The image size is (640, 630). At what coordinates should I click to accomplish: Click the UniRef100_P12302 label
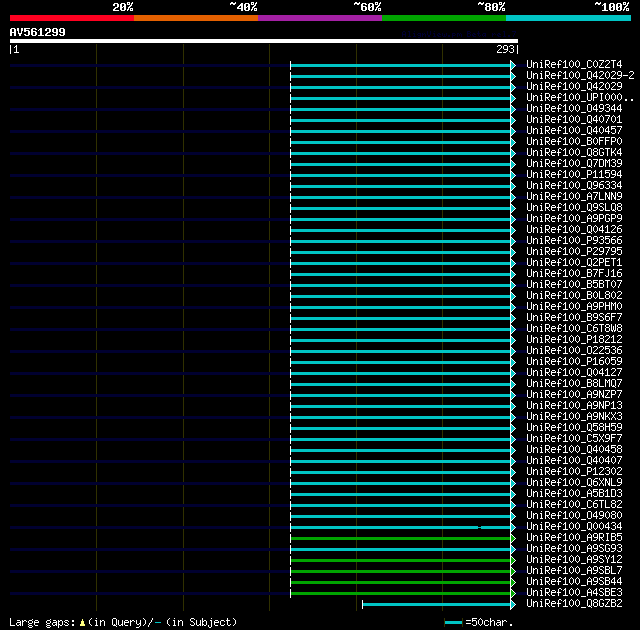click(x=574, y=472)
